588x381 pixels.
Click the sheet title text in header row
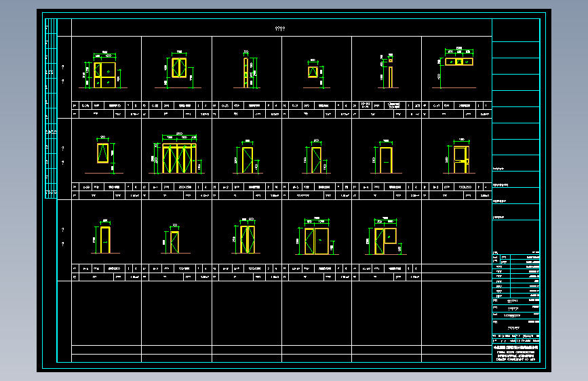click(280, 28)
